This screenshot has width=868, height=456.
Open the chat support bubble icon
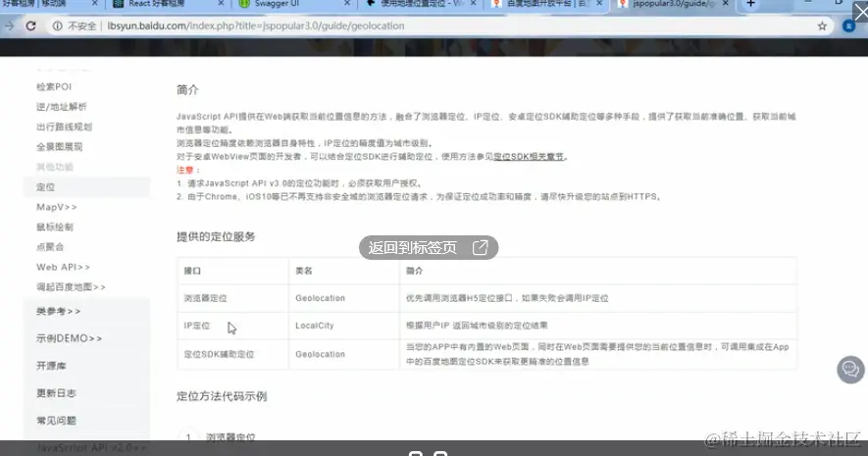(850, 369)
